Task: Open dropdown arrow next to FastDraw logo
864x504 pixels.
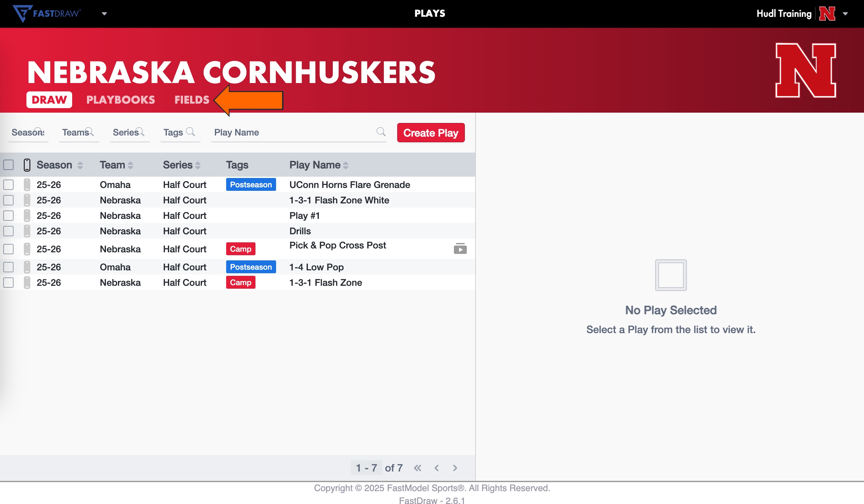Action: [104, 14]
